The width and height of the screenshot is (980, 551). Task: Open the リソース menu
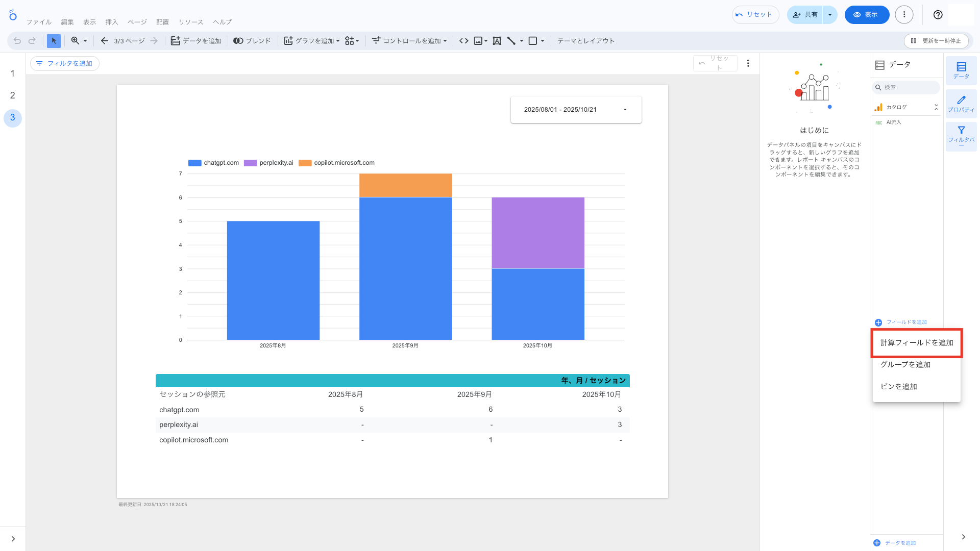pos(191,22)
